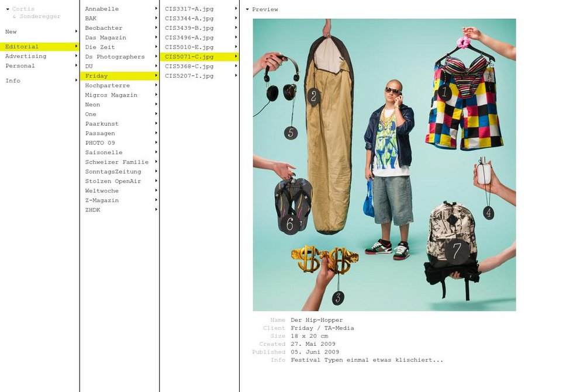
Task: Expand the arrow next to Info
Action: tap(76, 80)
